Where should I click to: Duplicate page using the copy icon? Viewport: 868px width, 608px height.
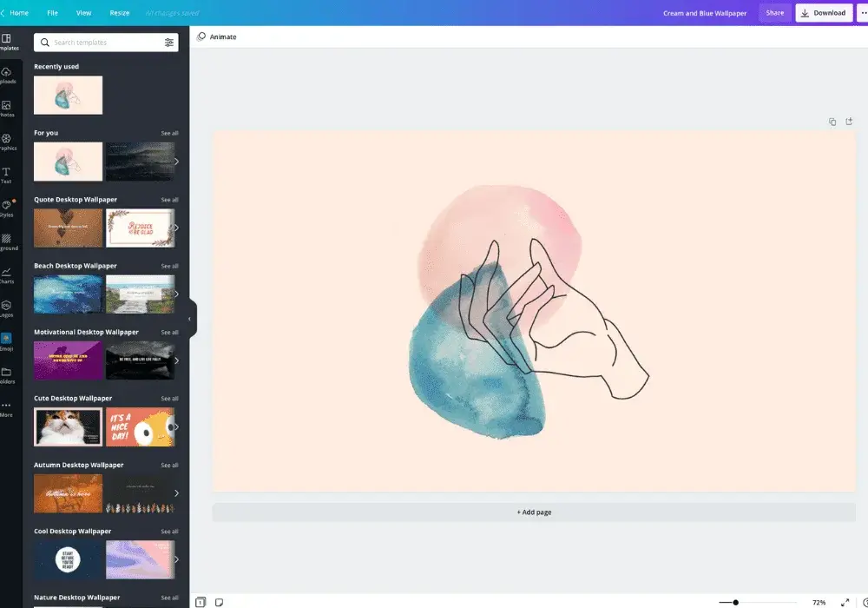(832, 122)
